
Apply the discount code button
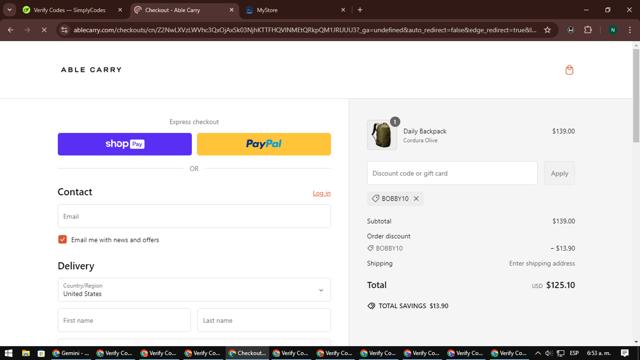[x=559, y=173]
